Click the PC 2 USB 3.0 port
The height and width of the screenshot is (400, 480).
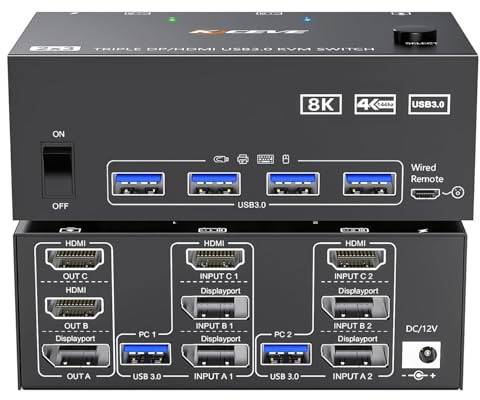(x=286, y=354)
